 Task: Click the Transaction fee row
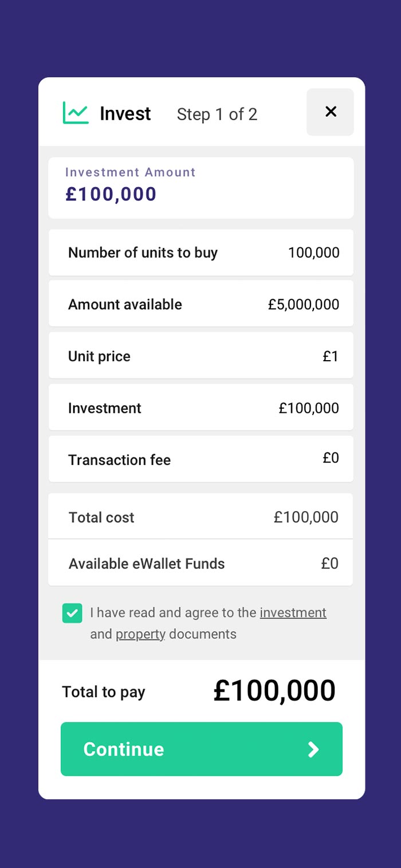200,459
